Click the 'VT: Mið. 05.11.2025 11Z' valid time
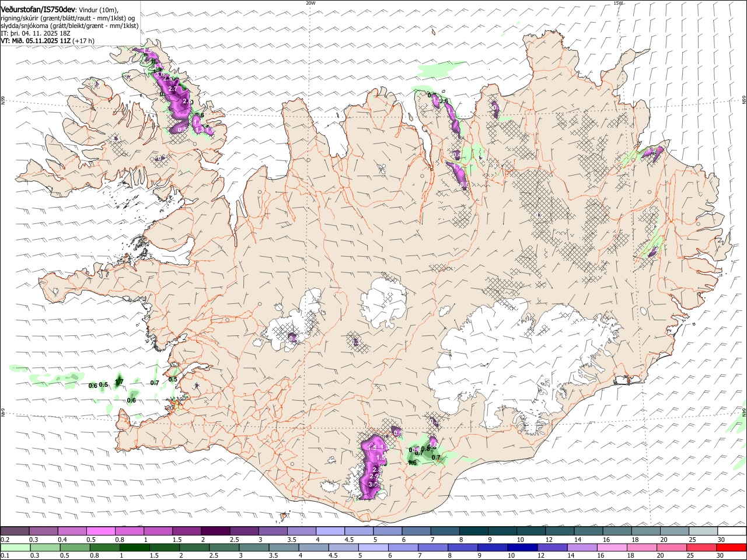 36,41
